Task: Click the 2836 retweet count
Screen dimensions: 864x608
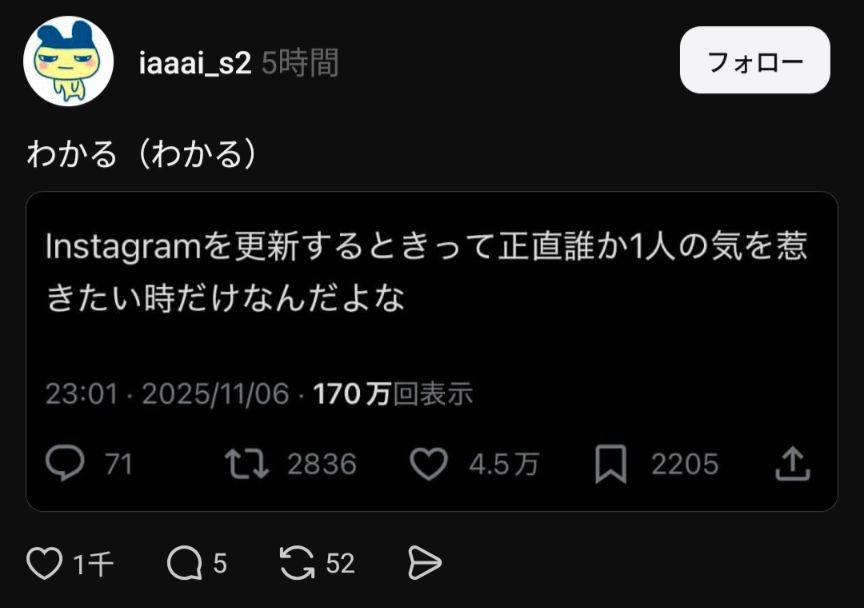Action: 322,464
